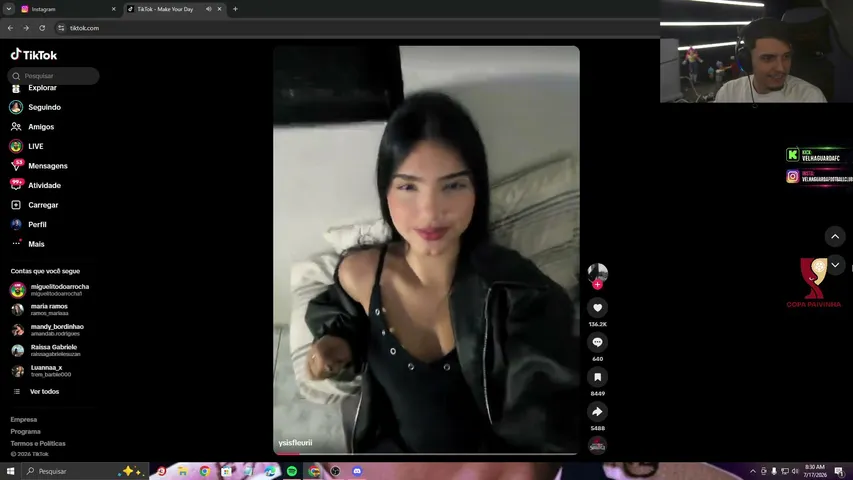853x480 pixels.
Task: Open Termos e Políticas footer link
Action: point(38,444)
